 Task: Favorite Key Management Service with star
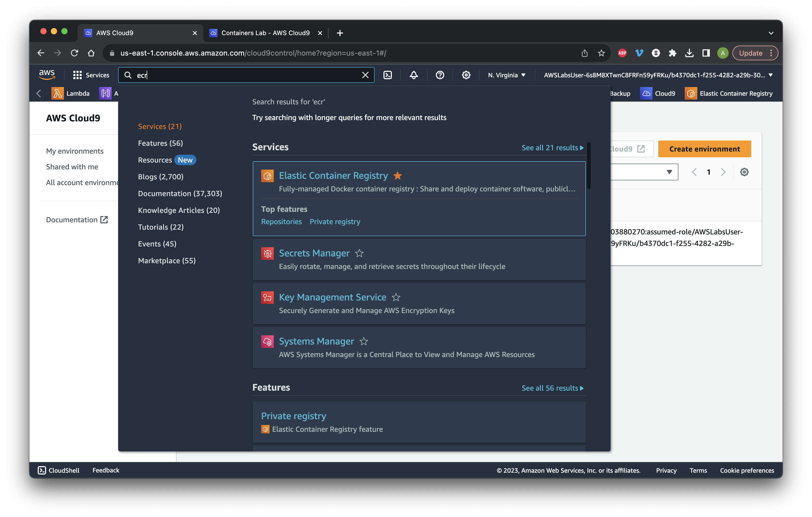point(396,297)
